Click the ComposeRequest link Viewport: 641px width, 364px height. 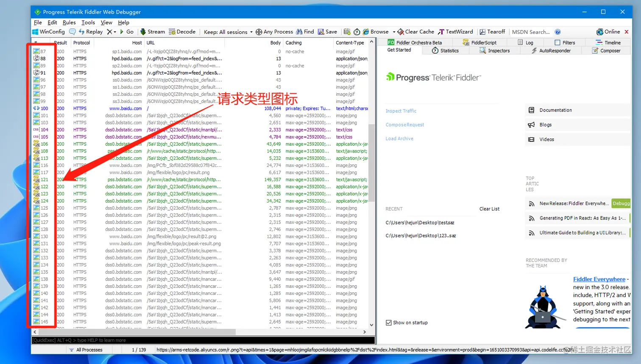point(404,125)
